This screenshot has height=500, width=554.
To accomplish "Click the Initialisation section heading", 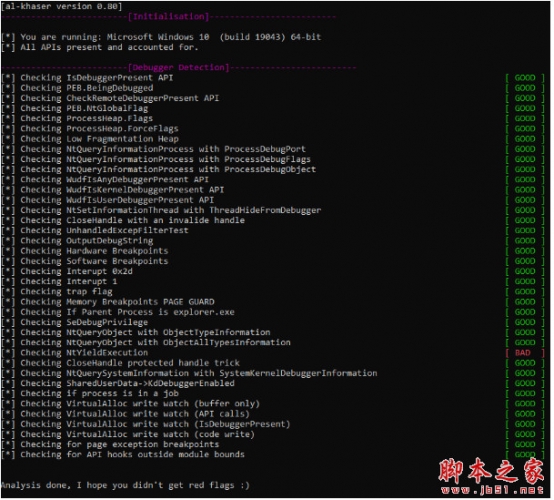I will [x=169, y=17].
